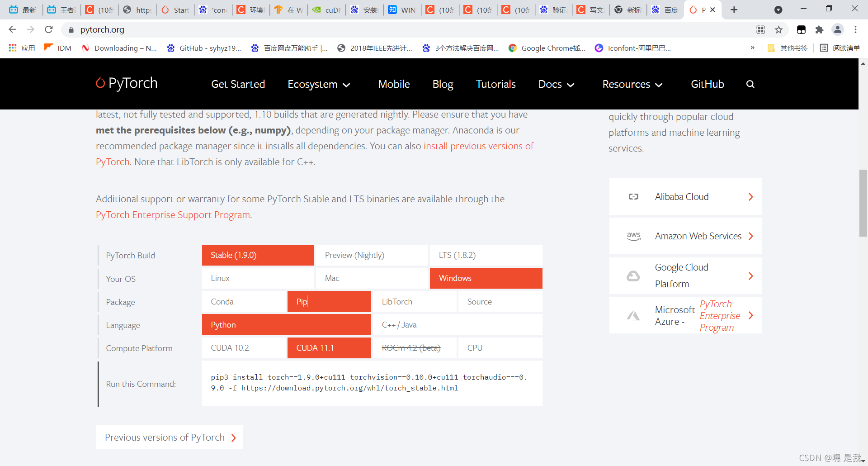Select Python language
Screen dimensions: 868x466
287,325
